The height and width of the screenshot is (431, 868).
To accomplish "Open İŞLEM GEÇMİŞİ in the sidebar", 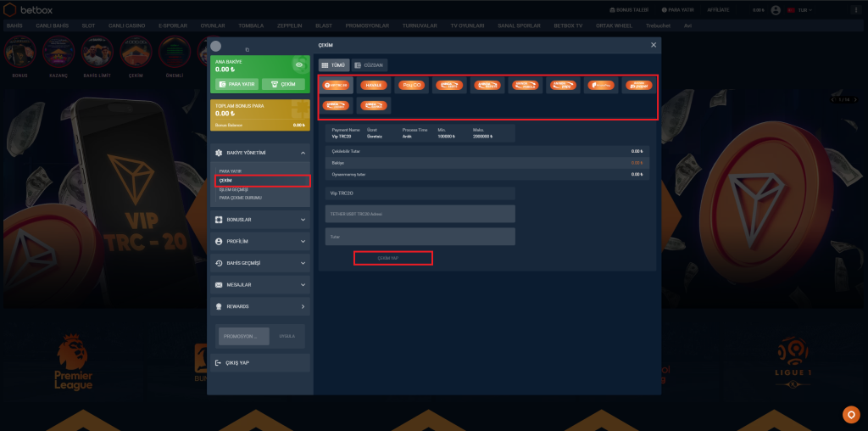I will click(234, 189).
